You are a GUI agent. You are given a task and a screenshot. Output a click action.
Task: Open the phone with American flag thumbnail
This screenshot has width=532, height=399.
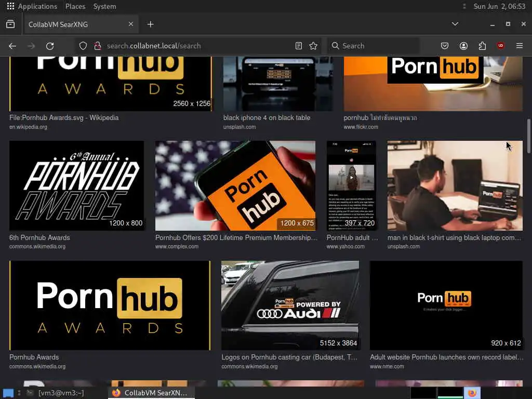(x=235, y=185)
